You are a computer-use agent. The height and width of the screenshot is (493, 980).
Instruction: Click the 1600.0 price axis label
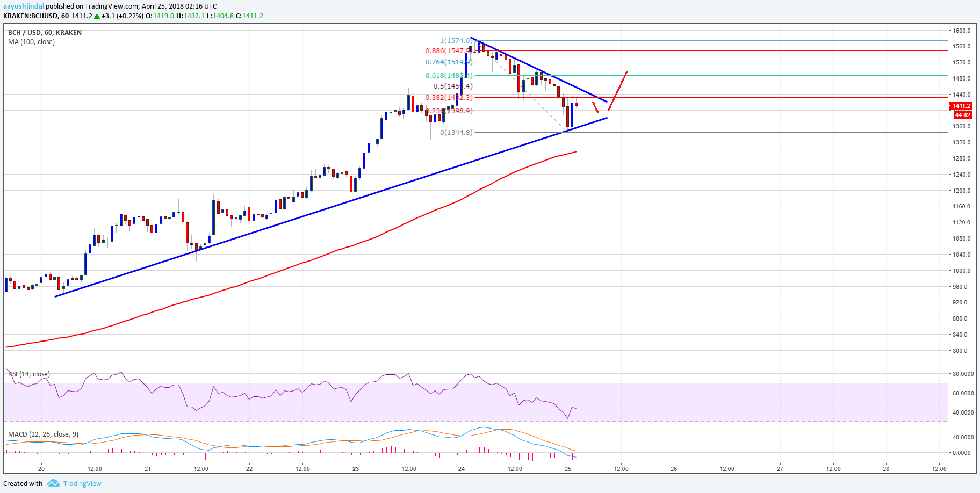[x=962, y=31]
